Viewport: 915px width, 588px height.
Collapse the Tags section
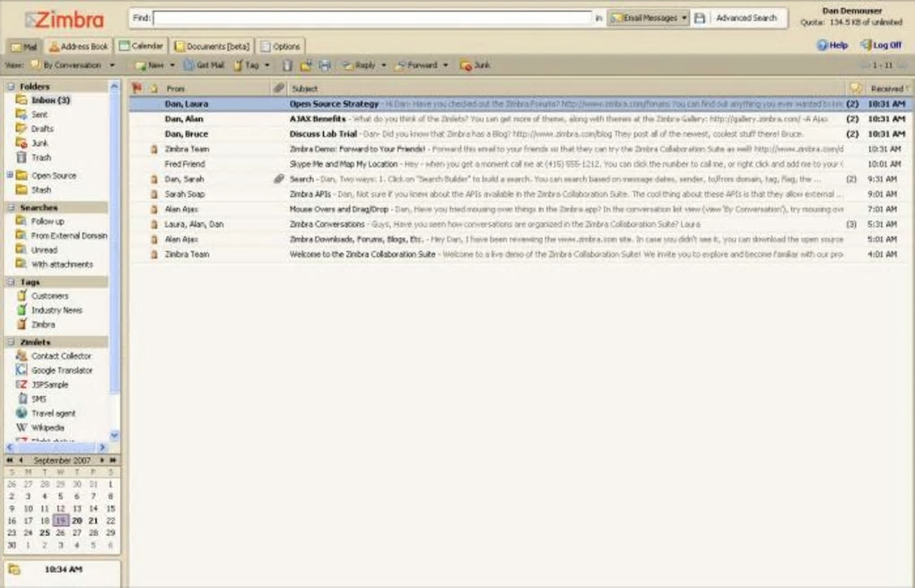pyautogui.click(x=11, y=282)
